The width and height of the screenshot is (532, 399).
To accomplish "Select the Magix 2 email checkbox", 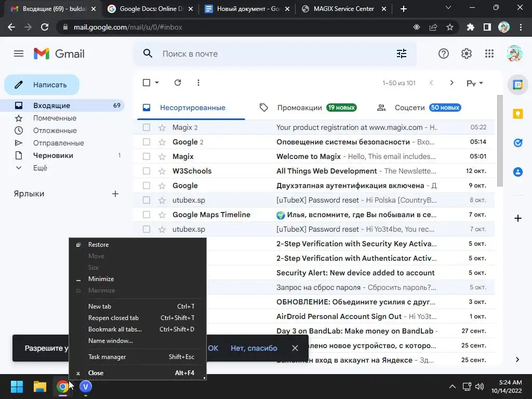I will point(147,127).
